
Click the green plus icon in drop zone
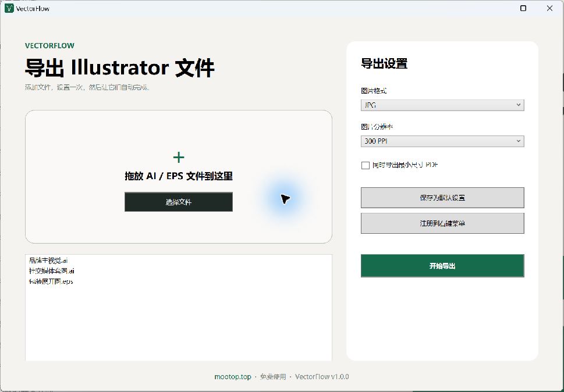pyautogui.click(x=179, y=158)
